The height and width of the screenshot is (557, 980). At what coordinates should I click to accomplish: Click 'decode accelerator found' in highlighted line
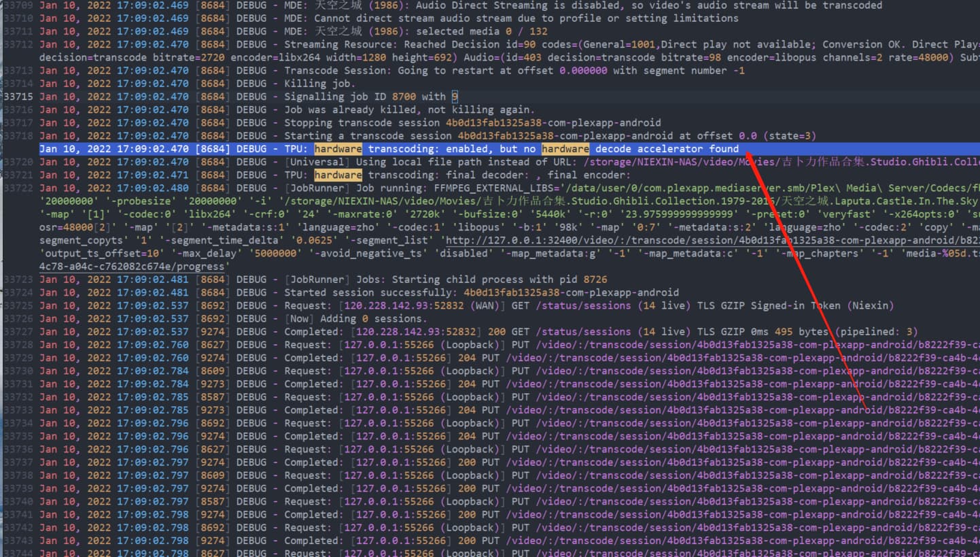coord(667,149)
